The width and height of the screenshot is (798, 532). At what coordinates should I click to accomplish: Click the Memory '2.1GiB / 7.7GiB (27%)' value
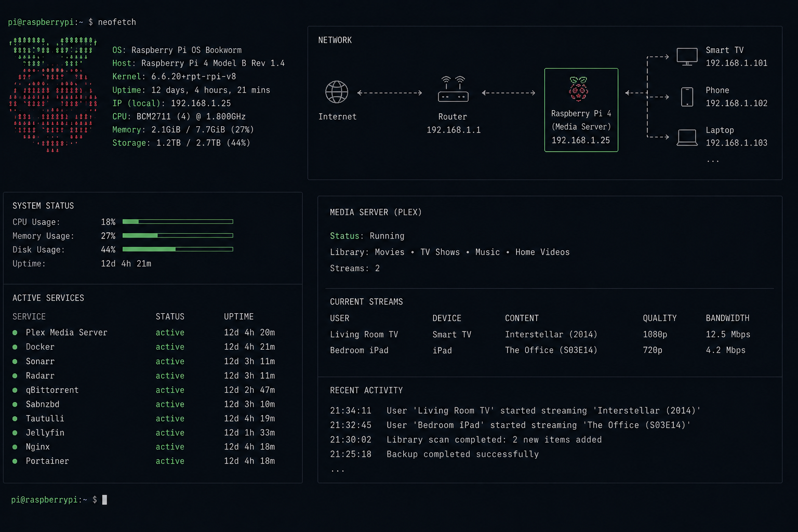point(202,130)
